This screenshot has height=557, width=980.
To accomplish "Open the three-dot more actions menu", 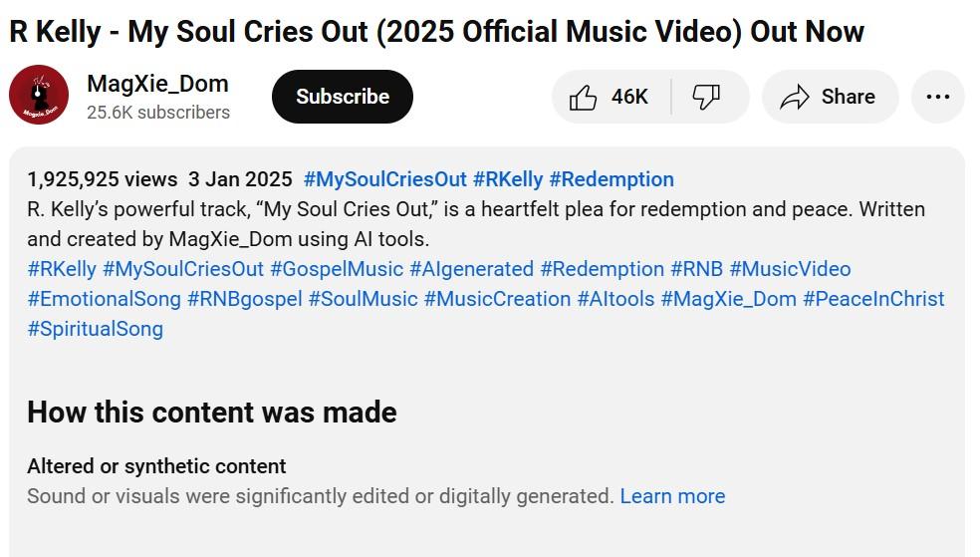I will click(x=938, y=97).
